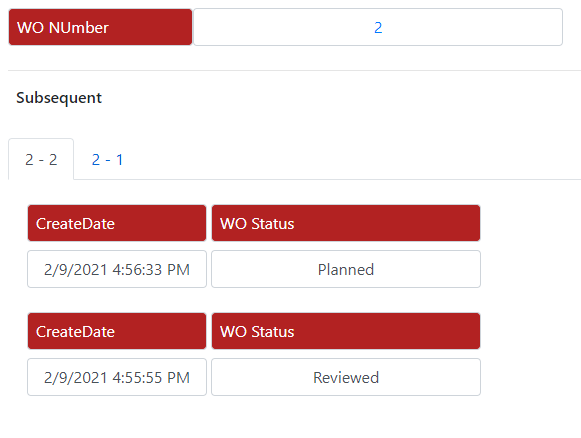Click the first WO Status header label
581x438 pixels.
[x=346, y=223]
